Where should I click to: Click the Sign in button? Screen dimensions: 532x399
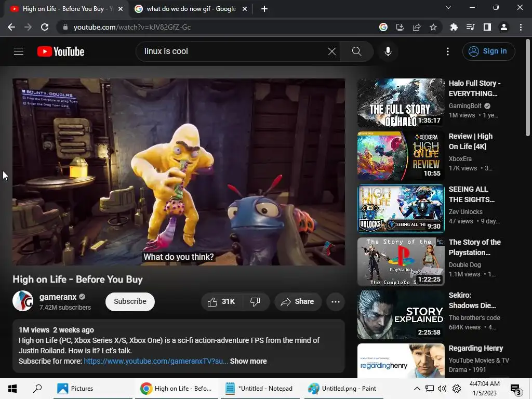[488, 51]
